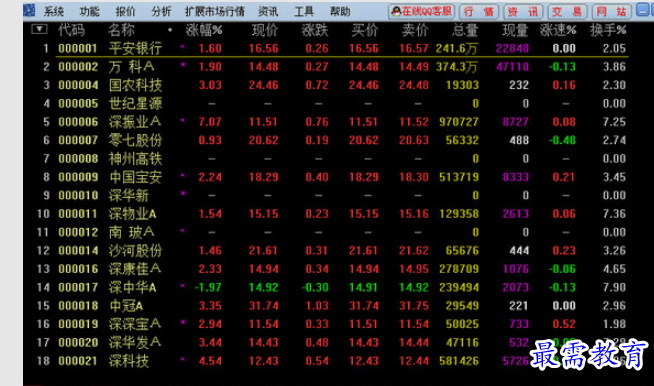This screenshot has height=386, width=654.
Task: Click 万科A total volume 374.3万
Action: click(457, 67)
